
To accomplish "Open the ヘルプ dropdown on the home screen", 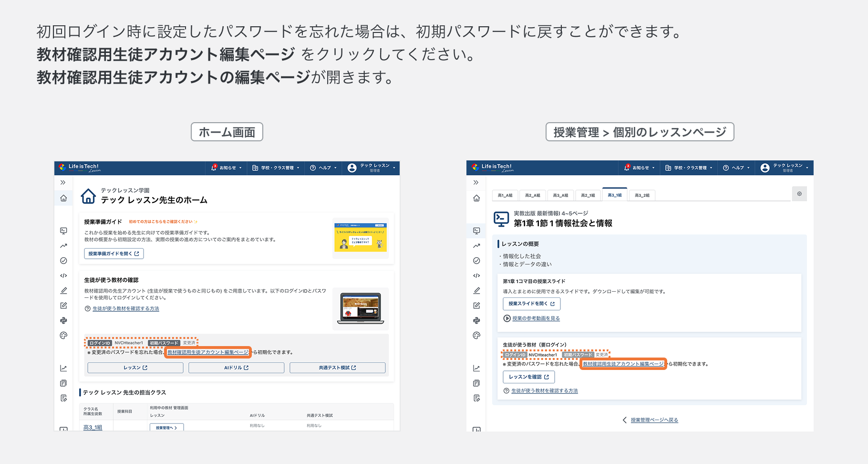I will pos(323,168).
